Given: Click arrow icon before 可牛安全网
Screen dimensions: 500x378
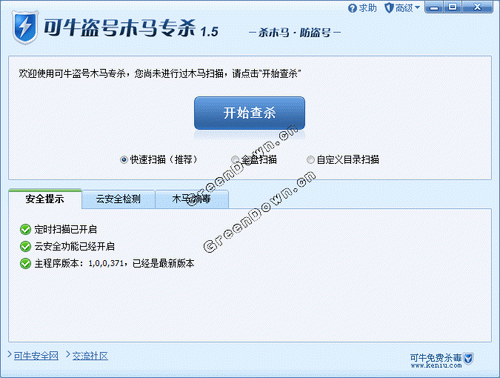Looking at the screenshot, I should [x=10, y=355].
